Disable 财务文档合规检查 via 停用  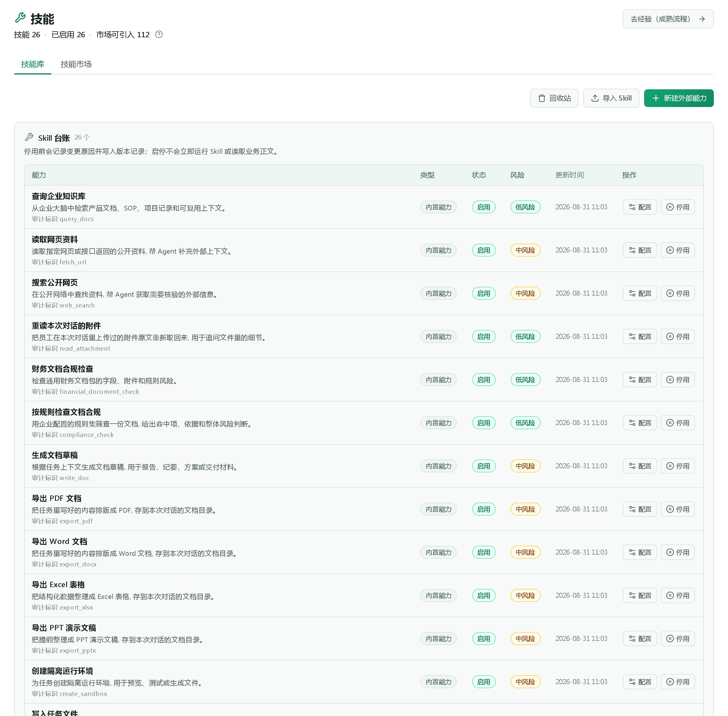click(677, 380)
